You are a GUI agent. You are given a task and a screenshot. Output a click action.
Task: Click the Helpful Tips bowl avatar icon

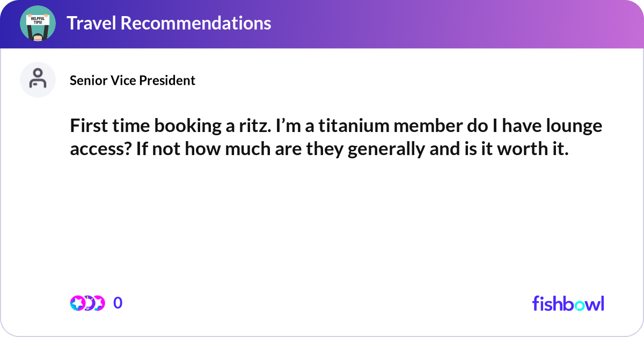coord(38,24)
